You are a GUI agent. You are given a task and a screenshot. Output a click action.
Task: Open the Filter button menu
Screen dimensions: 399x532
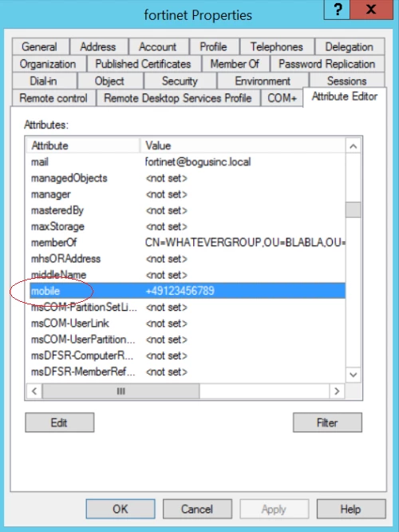coord(327,423)
